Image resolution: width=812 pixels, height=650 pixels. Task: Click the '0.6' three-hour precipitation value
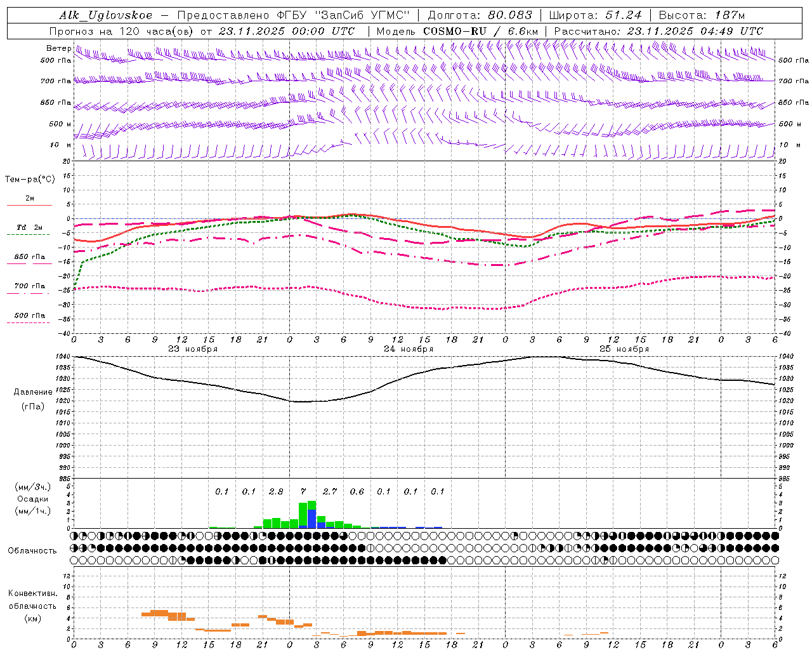click(357, 491)
